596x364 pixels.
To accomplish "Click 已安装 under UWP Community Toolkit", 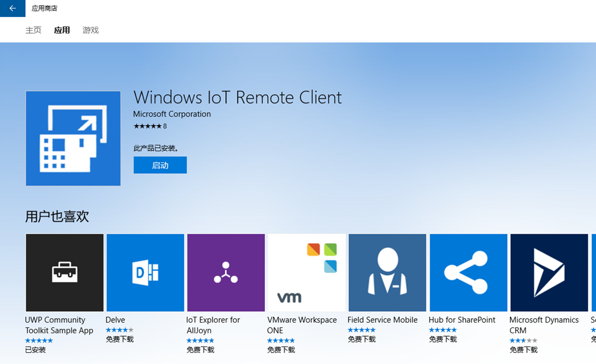I will [36, 350].
